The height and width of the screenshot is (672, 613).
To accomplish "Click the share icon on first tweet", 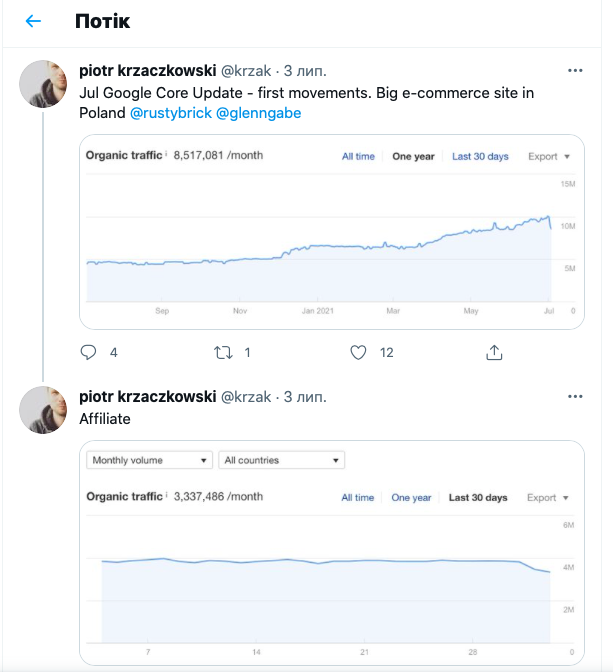I will click(x=494, y=352).
